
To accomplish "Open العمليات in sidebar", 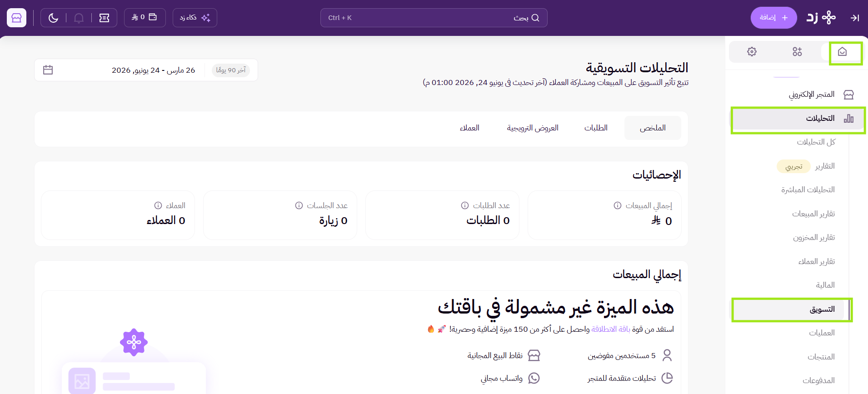I will [822, 333].
